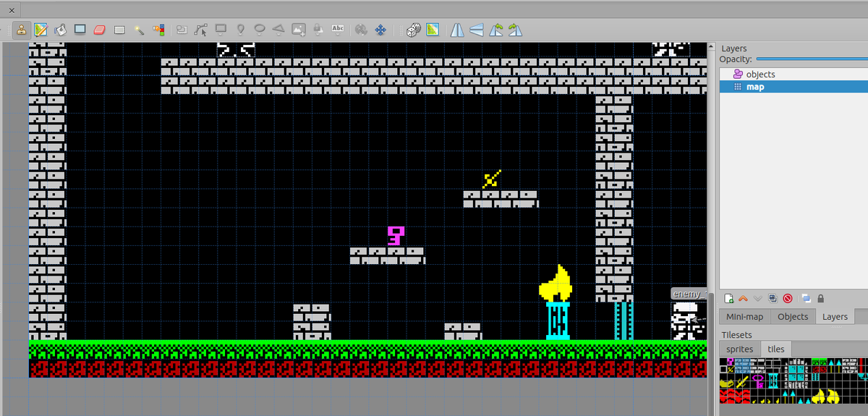Toggle visibility of other layers
This screenshot has width=868, height=416.
coord(806,298)
